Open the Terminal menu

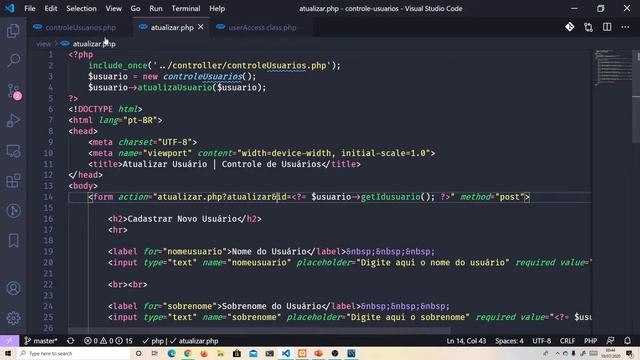pyautogui.click(x=186, y=8)
